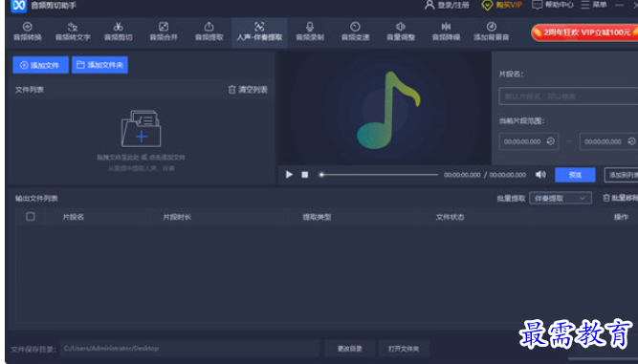The height and width of the screenshot is (364, 638).
Task: Click the 添加文件 add file button
Action: coord(41,65)
